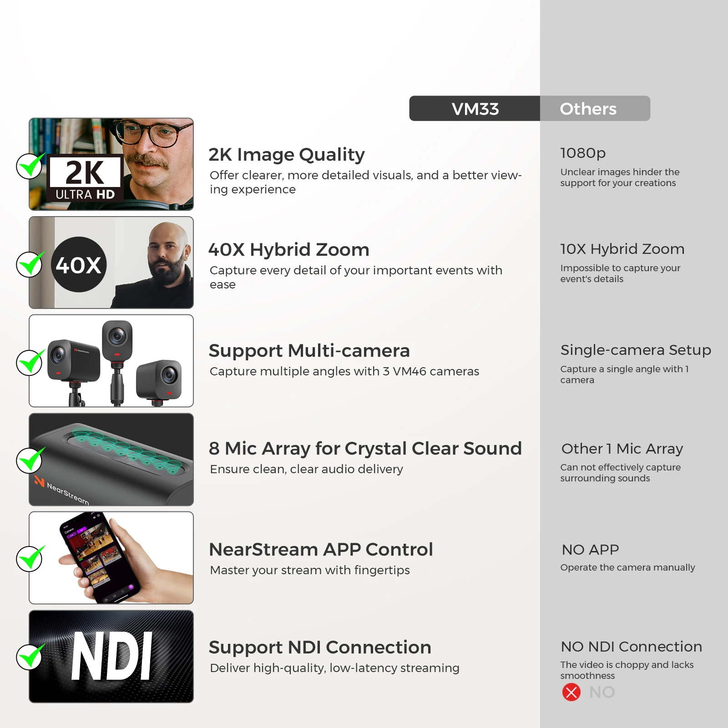Select the Others column header
This screenshot has height=728, width=728.
click(x=595, y=108)
